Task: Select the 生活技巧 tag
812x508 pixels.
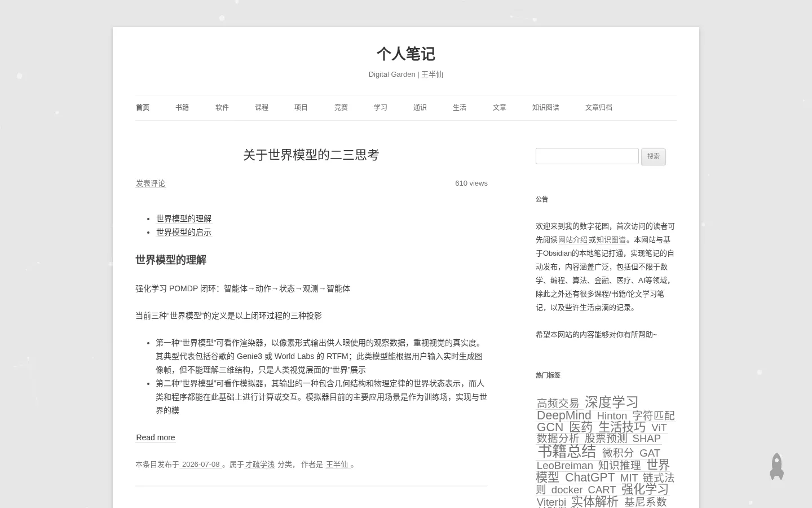Action: 622,427
